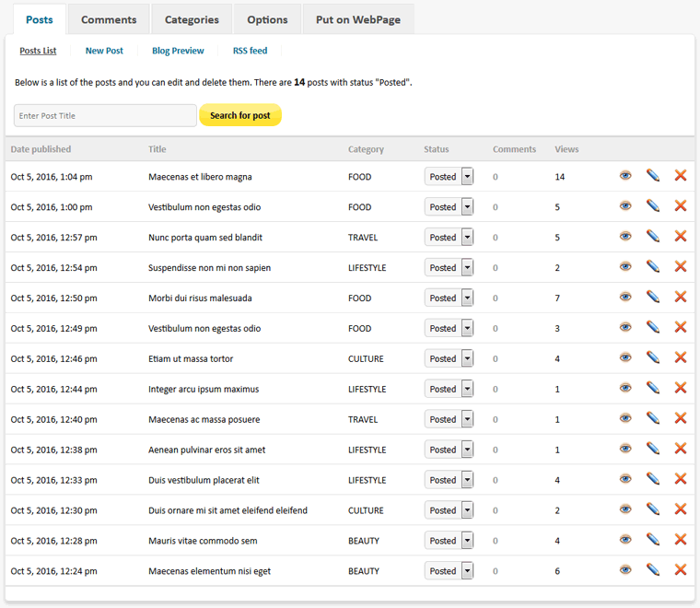This screenshot has height=608, width=700.
Task: Preview the 'Maecenas et libero magna' post eye icon
Action: click(625, 175)
